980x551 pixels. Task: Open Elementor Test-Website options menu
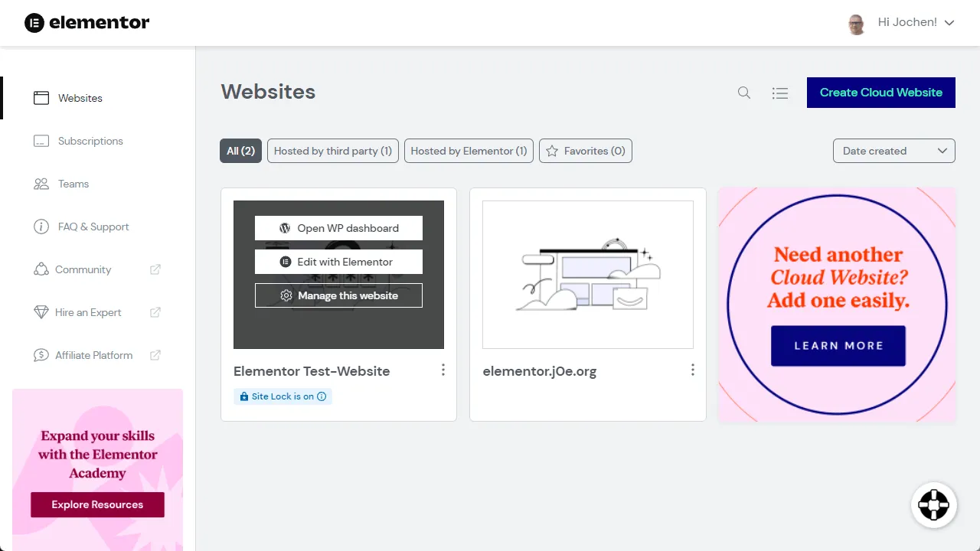(x=443, y=370)
